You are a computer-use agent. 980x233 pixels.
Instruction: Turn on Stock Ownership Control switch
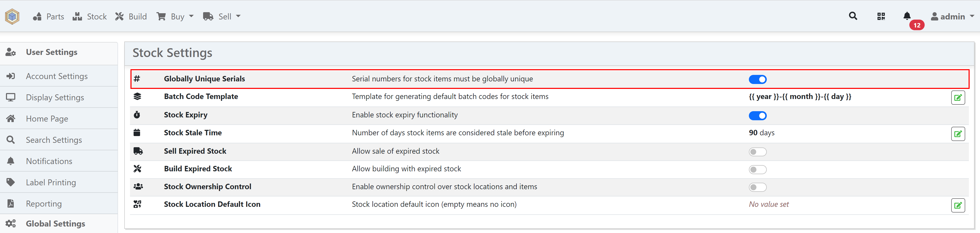(x=757, y=187)
